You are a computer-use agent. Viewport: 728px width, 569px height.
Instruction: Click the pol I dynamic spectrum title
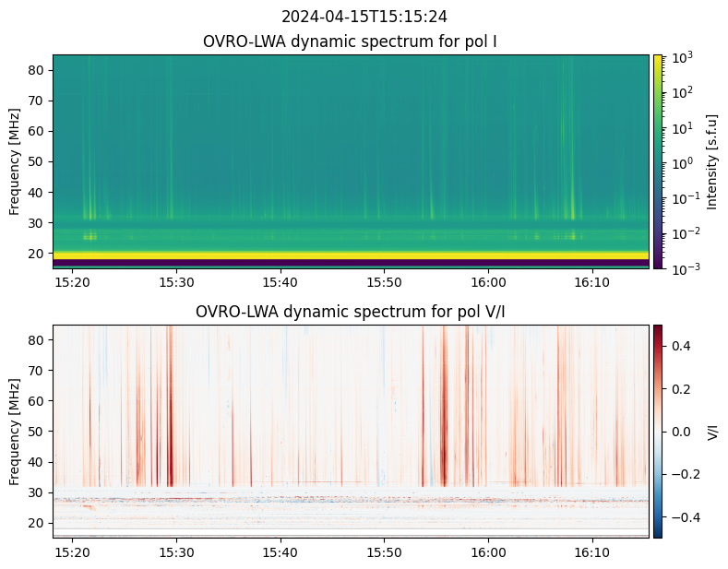351,42
